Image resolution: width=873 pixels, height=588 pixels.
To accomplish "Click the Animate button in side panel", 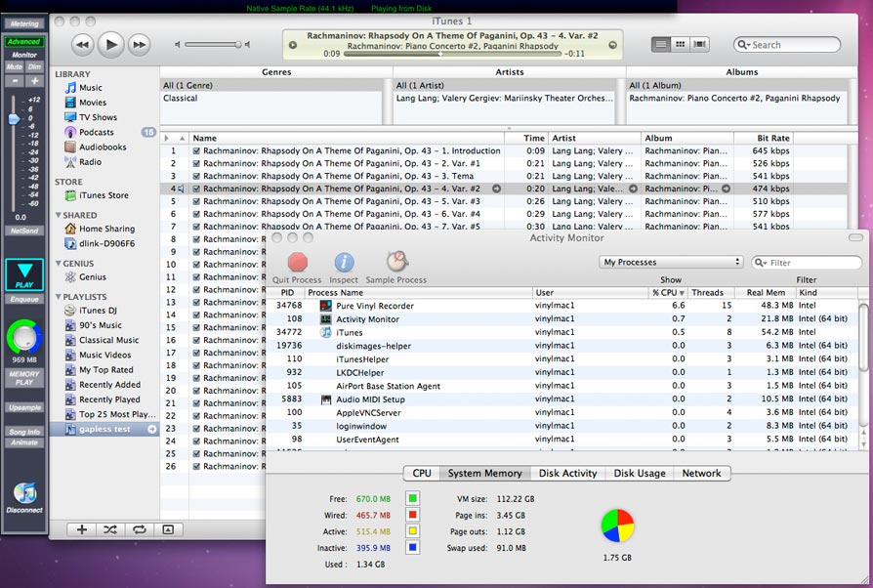I will (24, 442).
